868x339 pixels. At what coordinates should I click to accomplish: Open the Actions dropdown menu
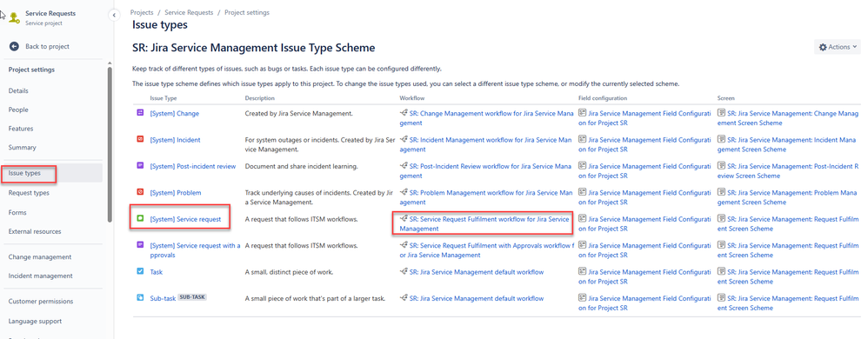838,47
